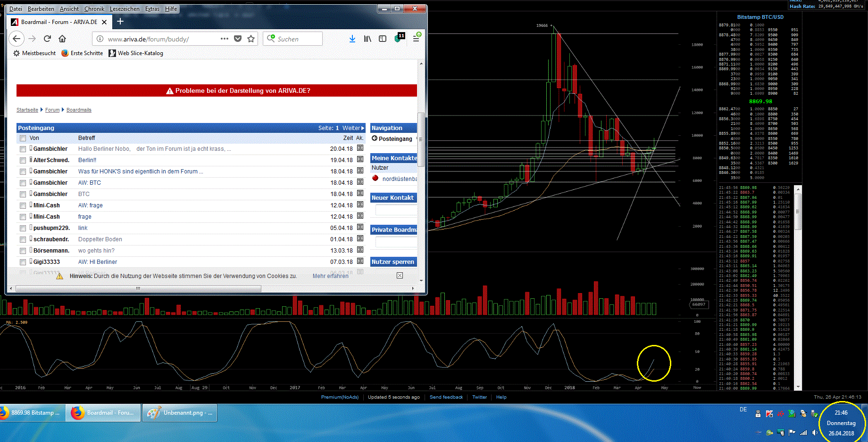Tick checkbox for AlterSchwed. 'Berlin!!' message
Viewport: 868px width, 442px height.
23,160
